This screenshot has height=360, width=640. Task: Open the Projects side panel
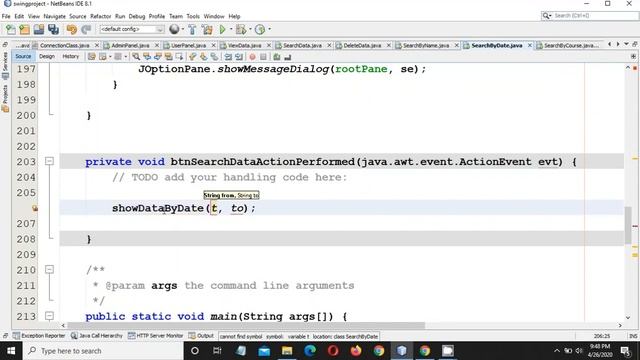(x=5, y=98)
